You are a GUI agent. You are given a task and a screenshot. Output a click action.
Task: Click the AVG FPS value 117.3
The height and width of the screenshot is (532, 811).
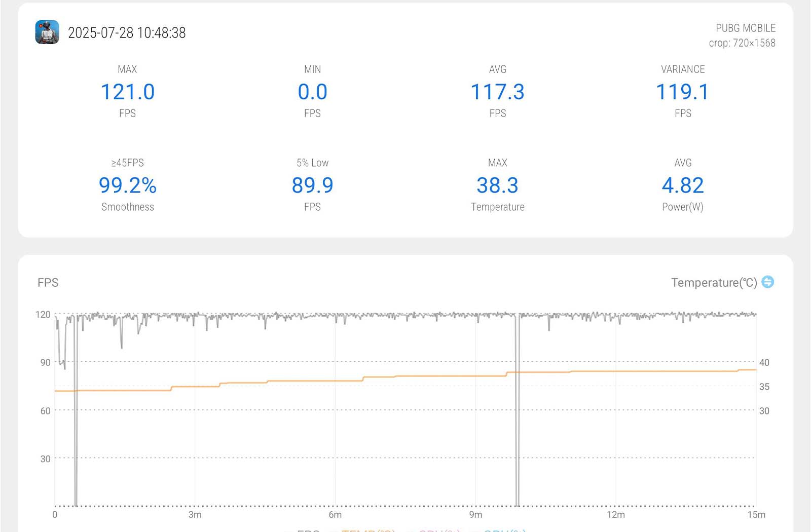point(497,92)
